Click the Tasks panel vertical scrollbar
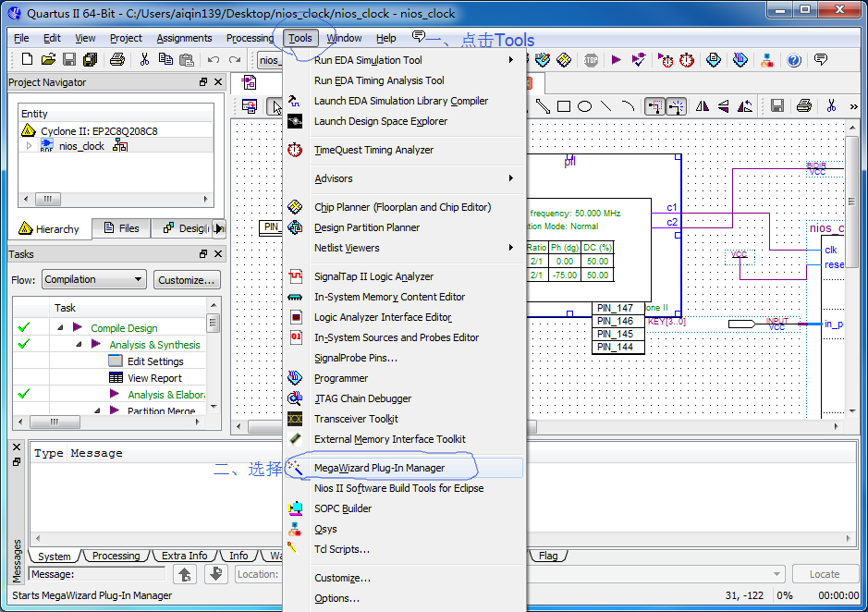 (214, 354)
